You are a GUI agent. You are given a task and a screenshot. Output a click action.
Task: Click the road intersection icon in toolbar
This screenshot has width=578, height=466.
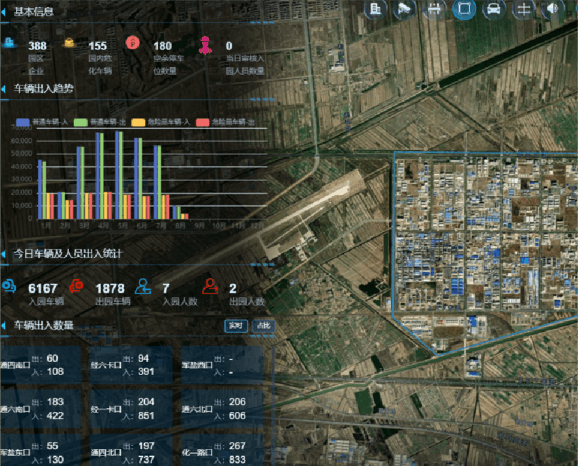[x=524, y=8]
